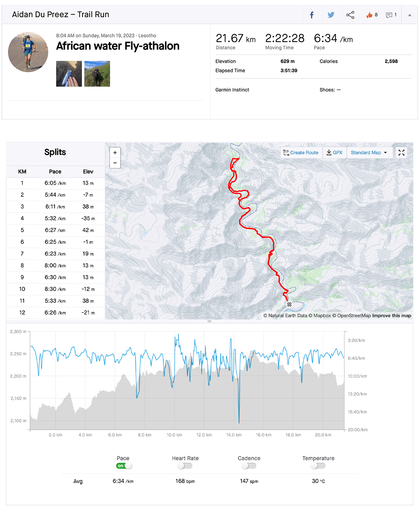This screenshot has width=420, height=525.
Task: Share activity on Facebook
Action: click(311, 15)
